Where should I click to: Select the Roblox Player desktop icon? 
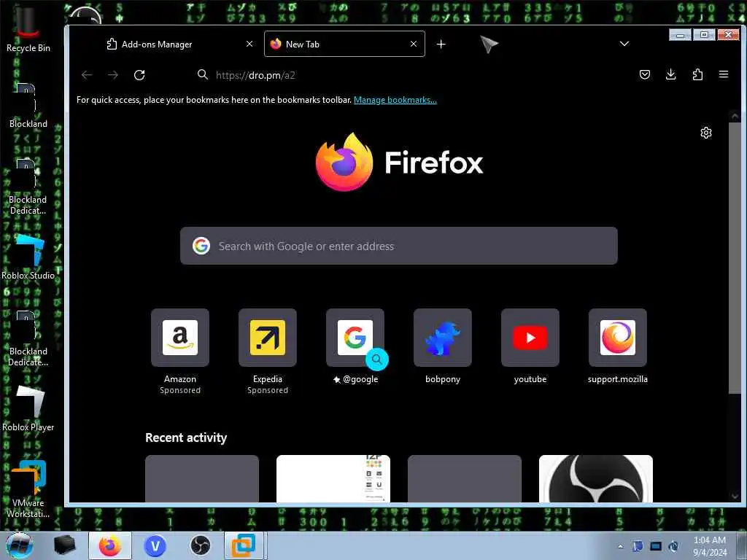(28, 408)
